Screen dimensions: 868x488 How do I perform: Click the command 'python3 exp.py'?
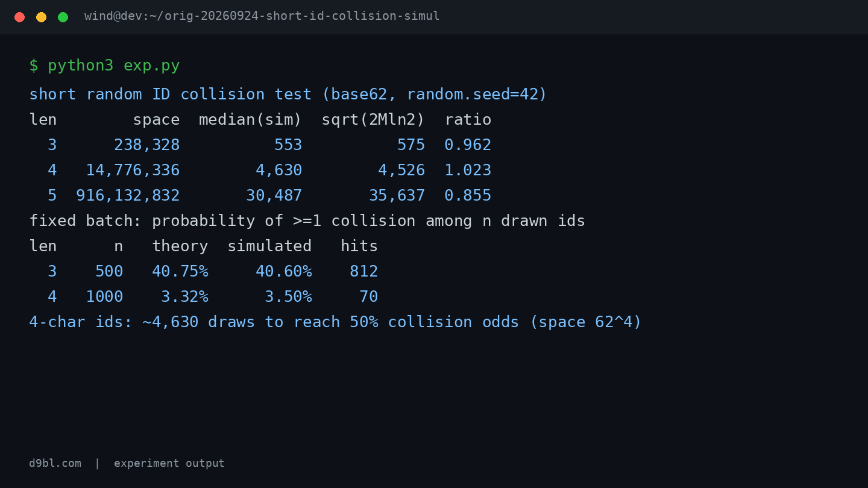click(114, 66)
